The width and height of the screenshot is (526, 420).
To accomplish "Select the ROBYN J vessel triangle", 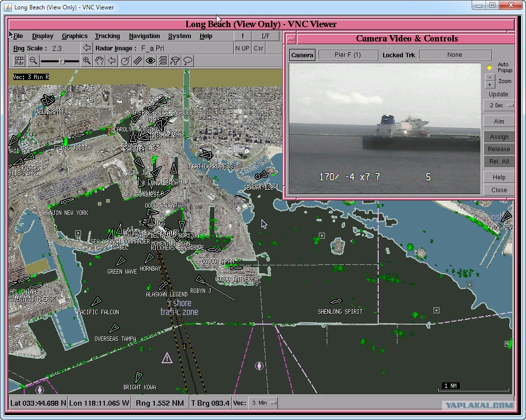I will (x=200, y=279).
